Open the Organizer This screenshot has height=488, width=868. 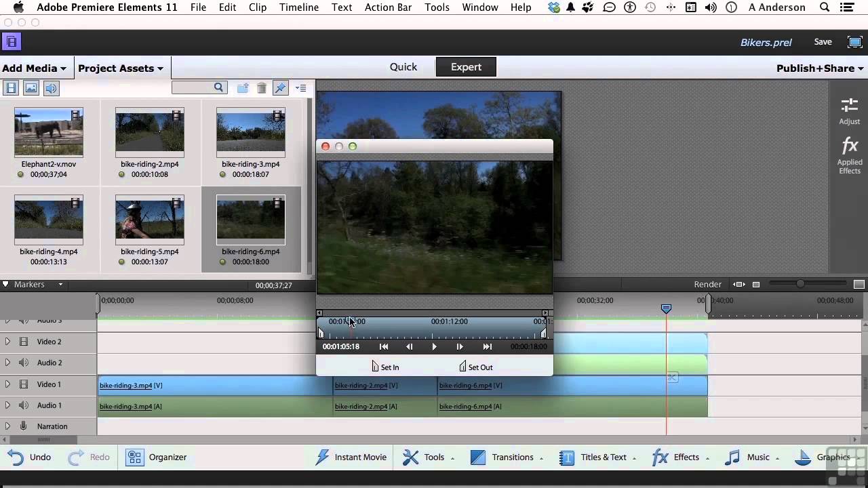[x=157, y=457]
